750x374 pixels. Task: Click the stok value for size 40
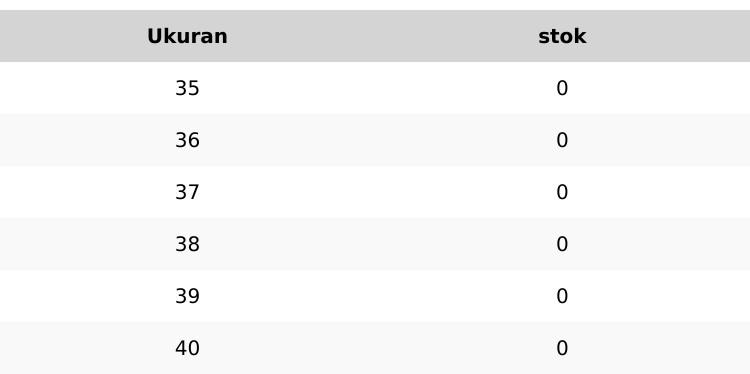(x=562, y=348)
